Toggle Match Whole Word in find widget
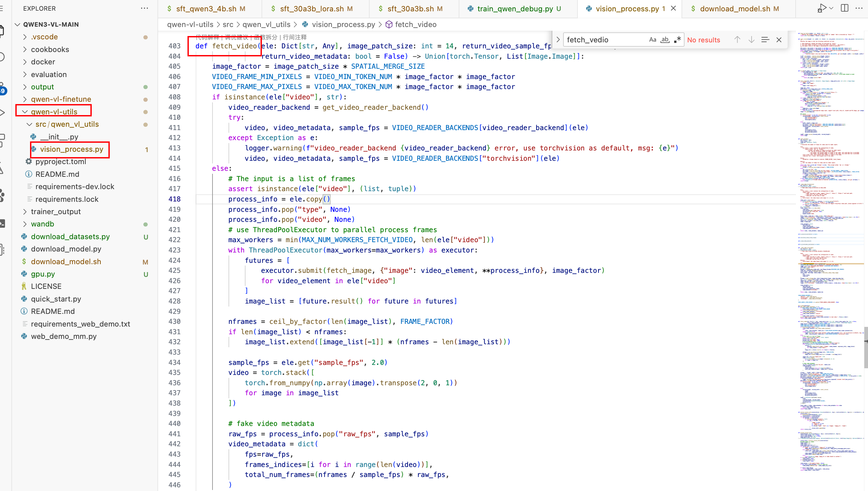Viewport: 868px width, 491px height. [665, 40]
